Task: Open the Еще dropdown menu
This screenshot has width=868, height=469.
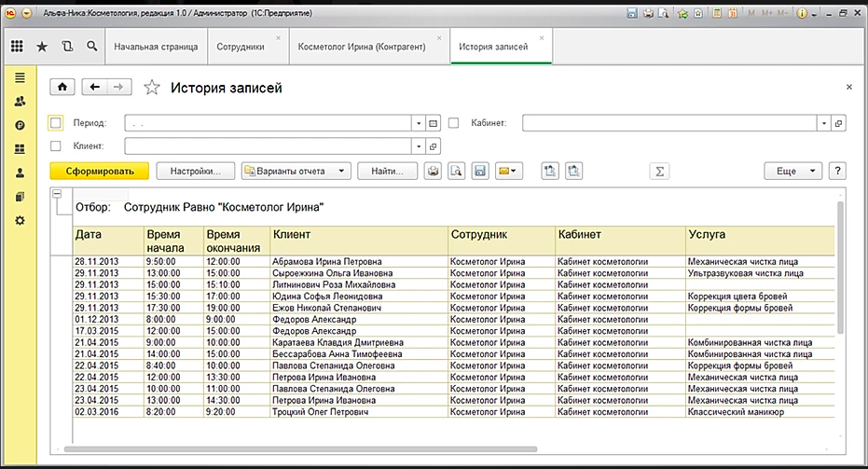Action: (x=792, y=171)
